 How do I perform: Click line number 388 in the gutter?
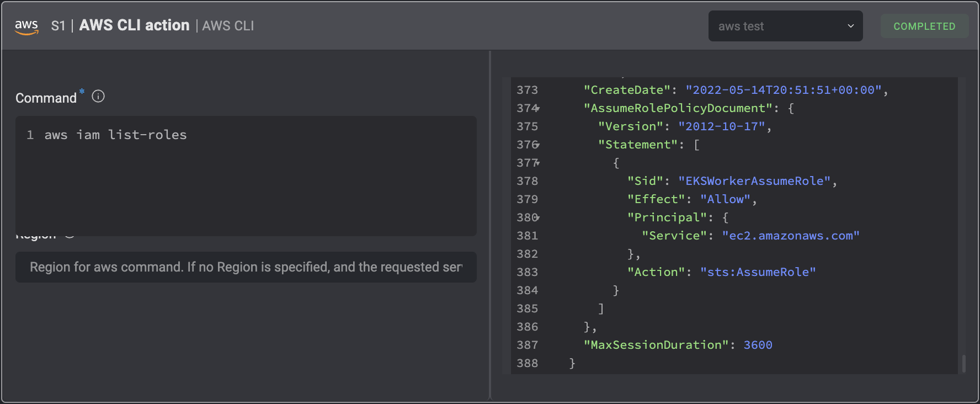click(x=527, y=363)
